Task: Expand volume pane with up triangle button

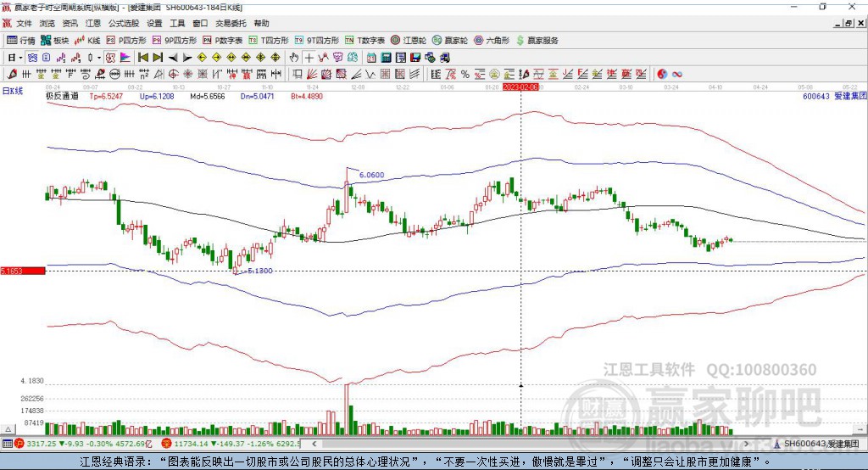Action: coord(8,429)
